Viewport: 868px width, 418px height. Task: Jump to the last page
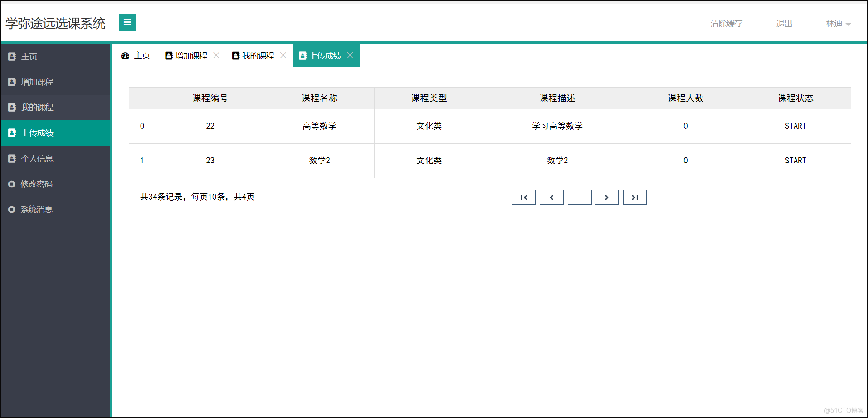635,197
